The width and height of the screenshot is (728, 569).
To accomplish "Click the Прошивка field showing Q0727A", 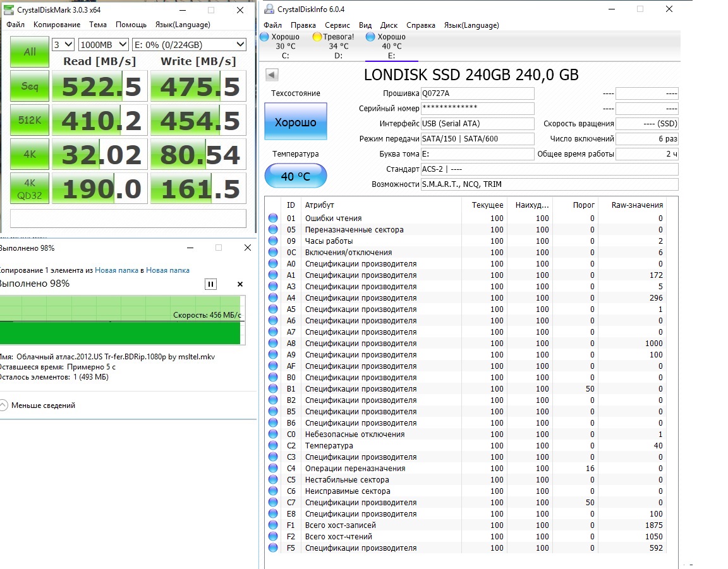I will click(477, 93).
